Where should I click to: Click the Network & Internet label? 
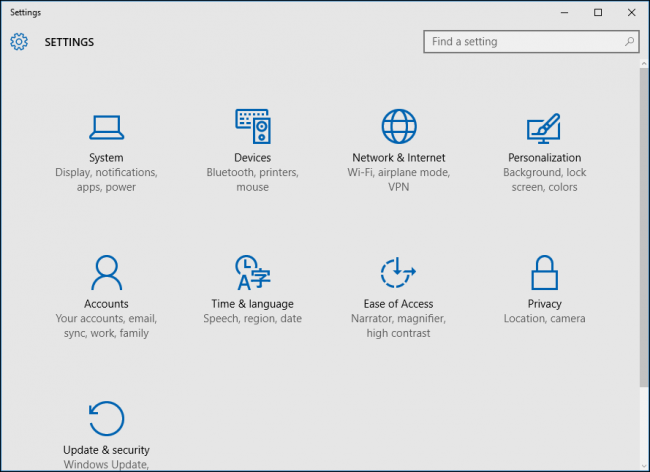click(398, 157)
